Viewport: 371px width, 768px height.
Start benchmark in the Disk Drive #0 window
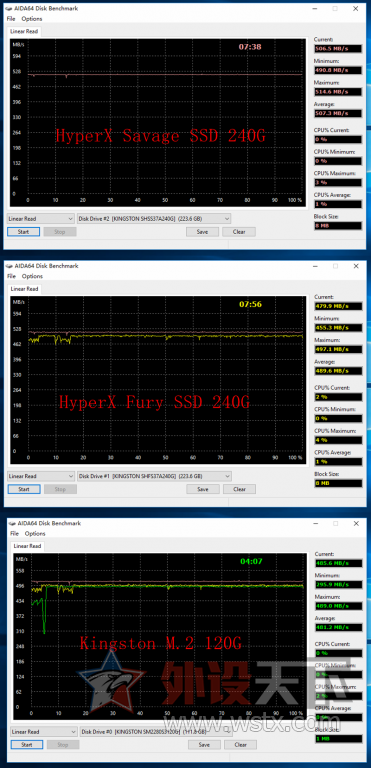pyautogui.click(x=27, y=744)
